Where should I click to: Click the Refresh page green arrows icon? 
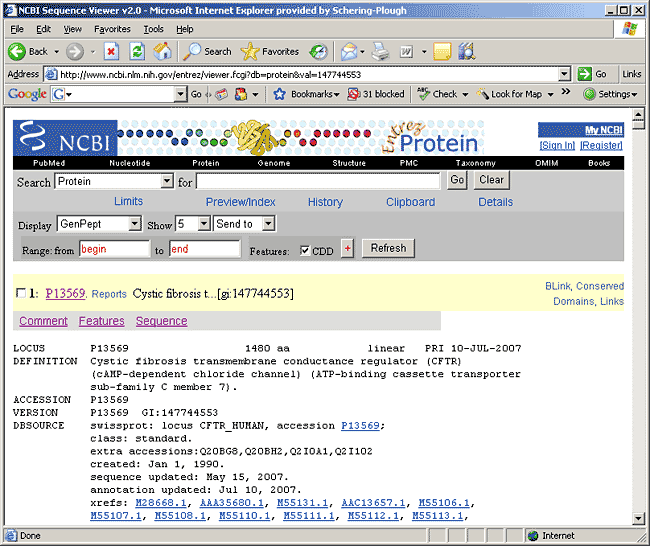tap(137, 52)
